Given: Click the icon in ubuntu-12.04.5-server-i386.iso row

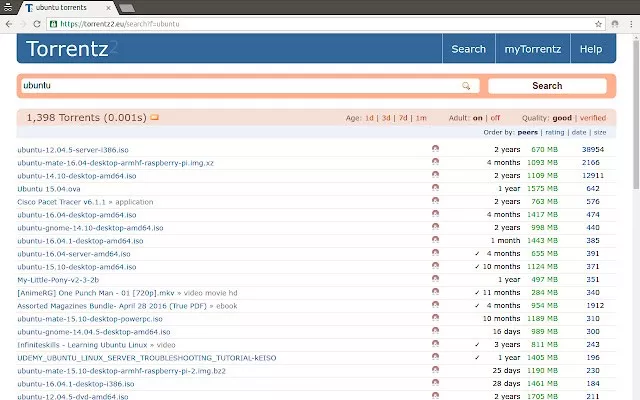Looking at the screenshot, I should point(435,149).
